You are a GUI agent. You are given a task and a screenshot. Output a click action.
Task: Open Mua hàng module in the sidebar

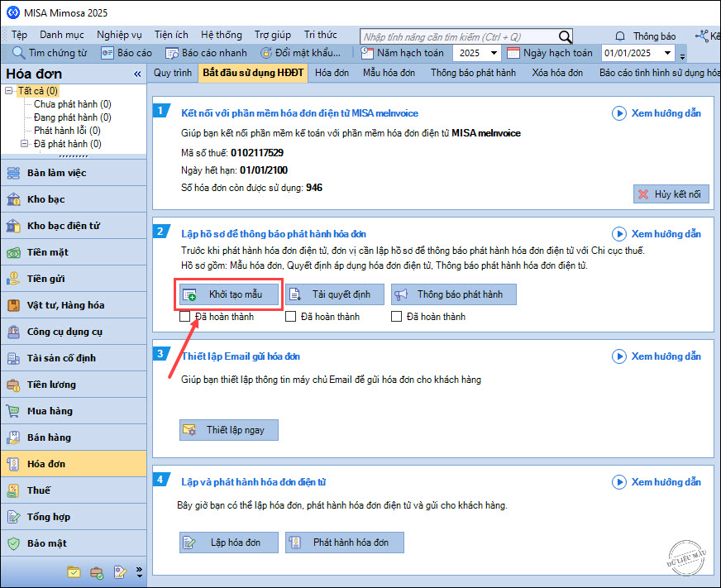(x=74, y=411)
